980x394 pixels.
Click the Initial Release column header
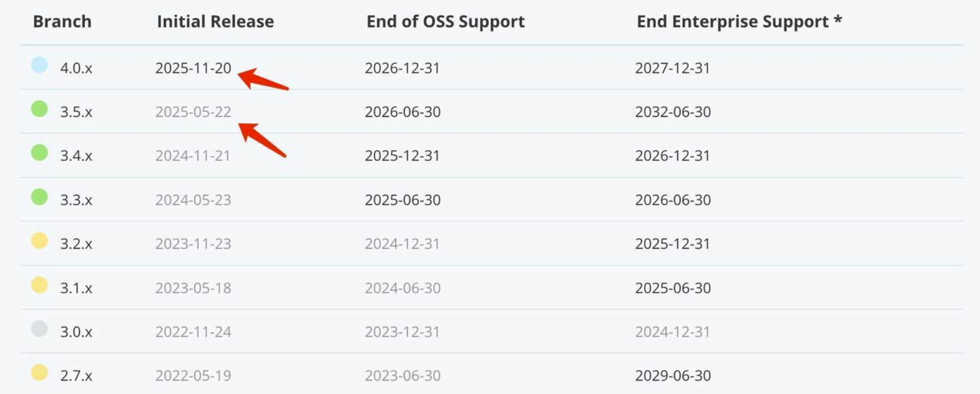pos(215,21)
